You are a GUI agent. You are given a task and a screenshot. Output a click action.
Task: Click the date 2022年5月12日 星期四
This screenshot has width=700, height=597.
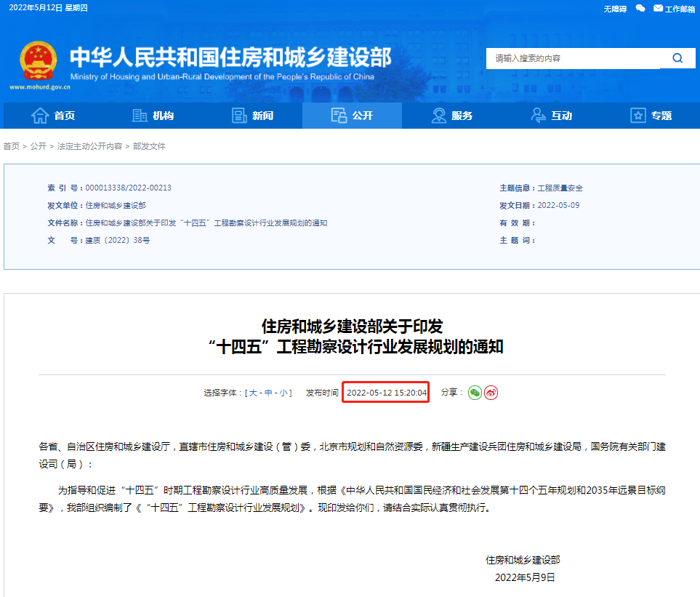pyautogui.click(x=48, y=7)
